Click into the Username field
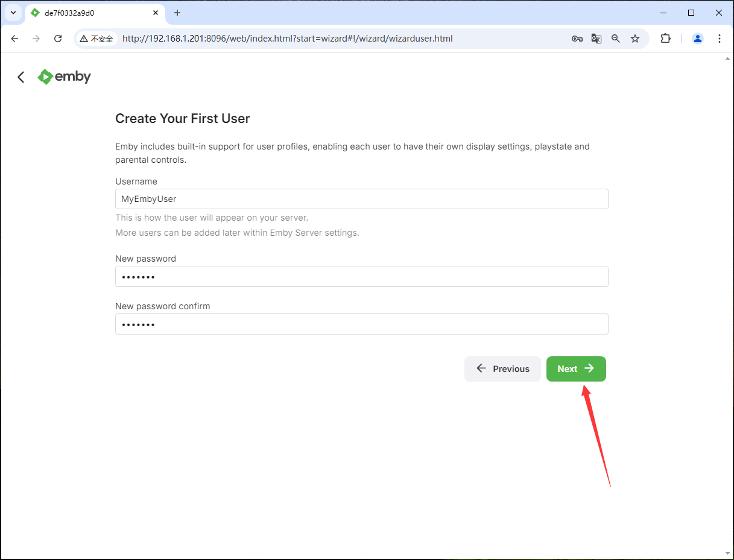The width and height of the screenshot is (734, 560). 361,199
